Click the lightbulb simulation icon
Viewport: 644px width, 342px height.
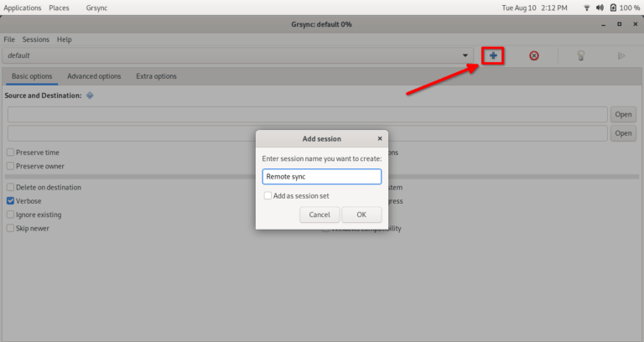(581, 55)
